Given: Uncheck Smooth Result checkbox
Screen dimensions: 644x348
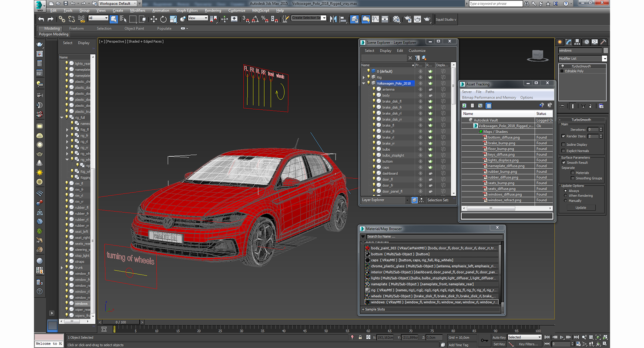Looking at the screenshot, I should [563, 162].
